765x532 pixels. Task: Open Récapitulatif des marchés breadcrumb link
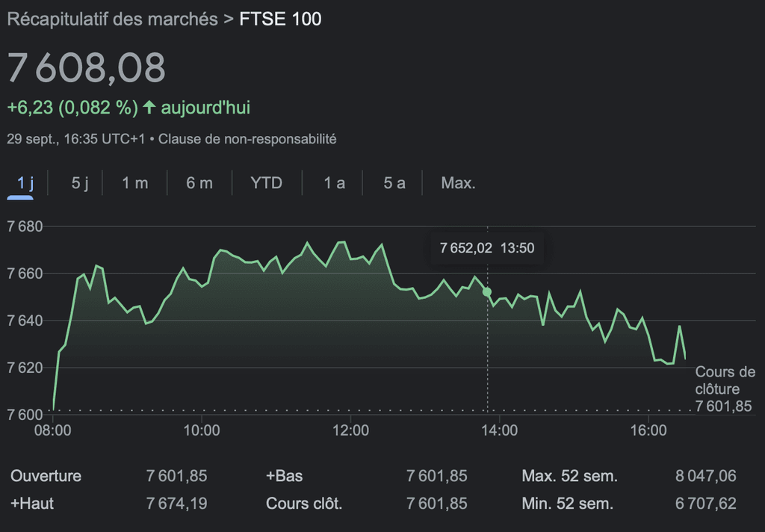tap(108, 19)
